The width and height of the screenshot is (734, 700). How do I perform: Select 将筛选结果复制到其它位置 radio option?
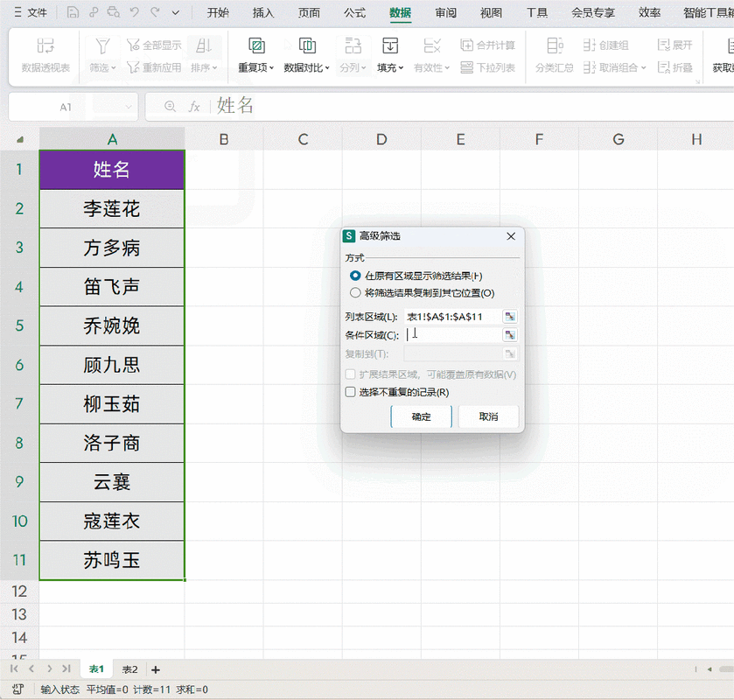point(355,293)
